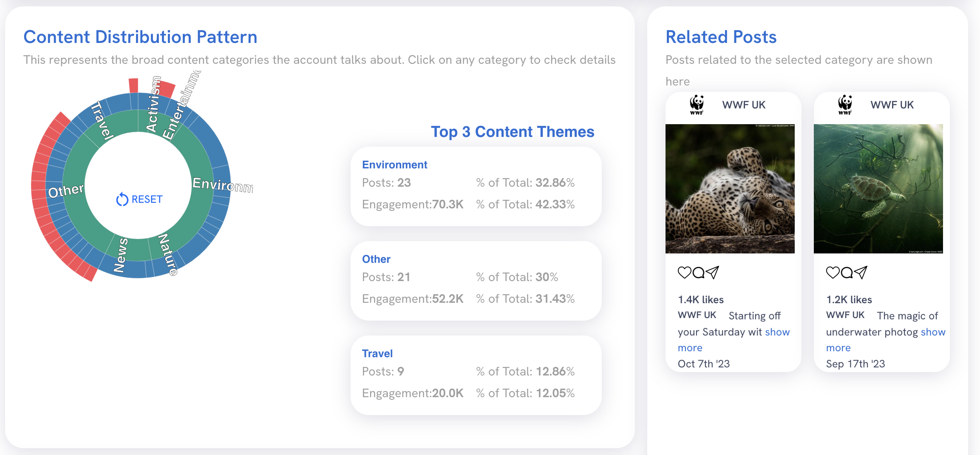Image resolution: width=980 pixels, height=455 pixels.
Task: Share the turtle post with paper plane icon
Action: click(861, 273)
